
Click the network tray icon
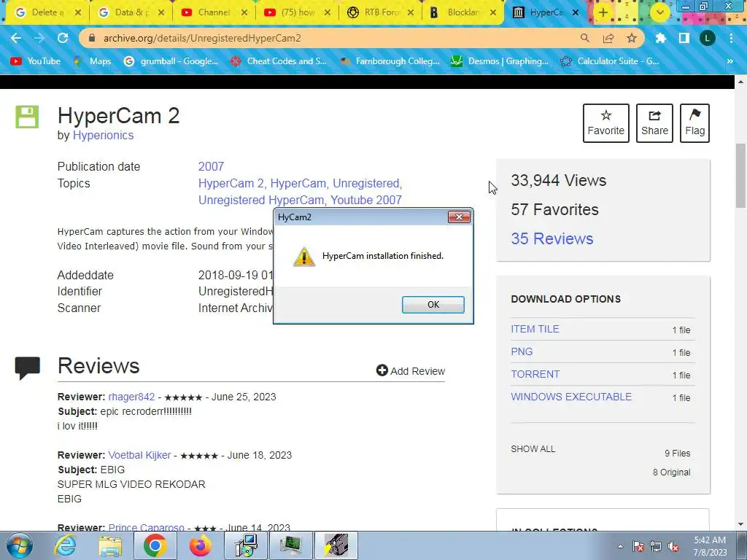[656, 546]
